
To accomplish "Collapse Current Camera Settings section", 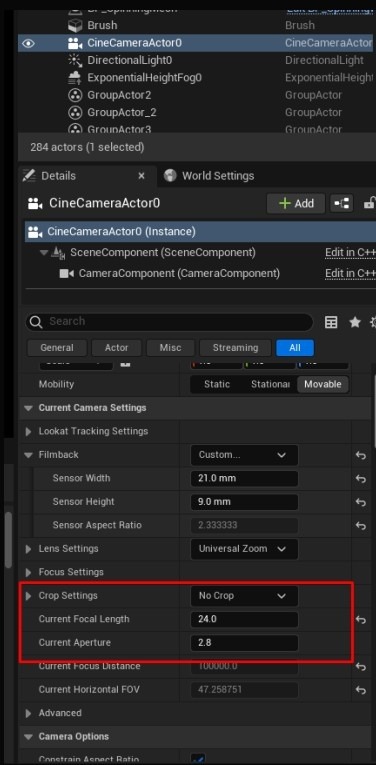I will [x=28, y=408].
